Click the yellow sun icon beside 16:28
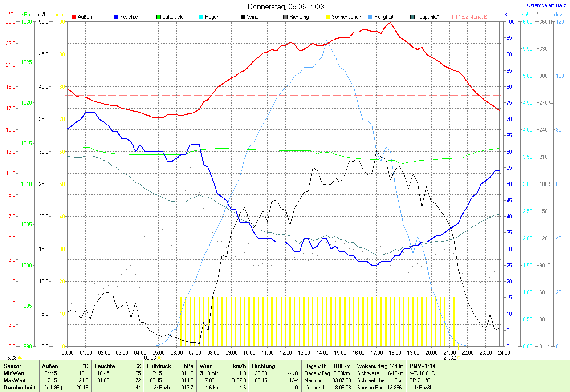 coord(20,357)
